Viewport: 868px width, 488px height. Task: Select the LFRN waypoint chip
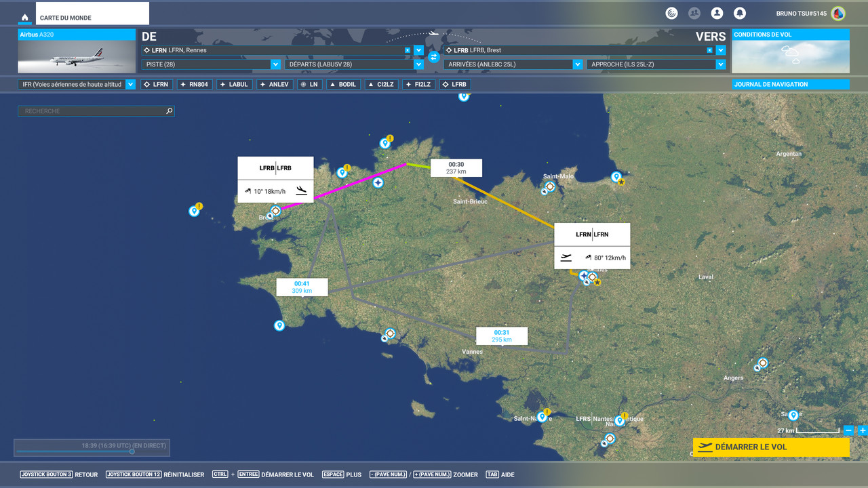point(156,85)
